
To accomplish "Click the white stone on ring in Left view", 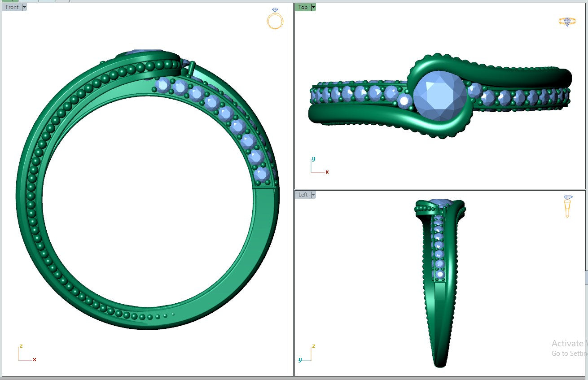I will click(440, 274).
